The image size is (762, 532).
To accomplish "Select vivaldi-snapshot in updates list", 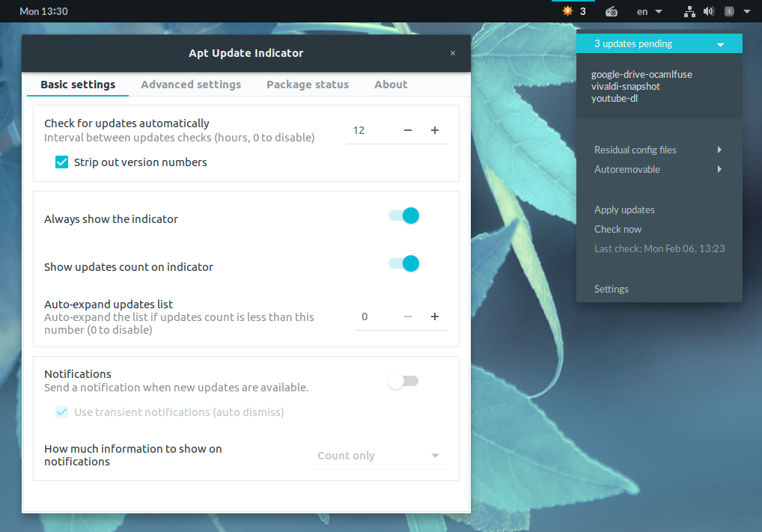I will click(626, 87).
